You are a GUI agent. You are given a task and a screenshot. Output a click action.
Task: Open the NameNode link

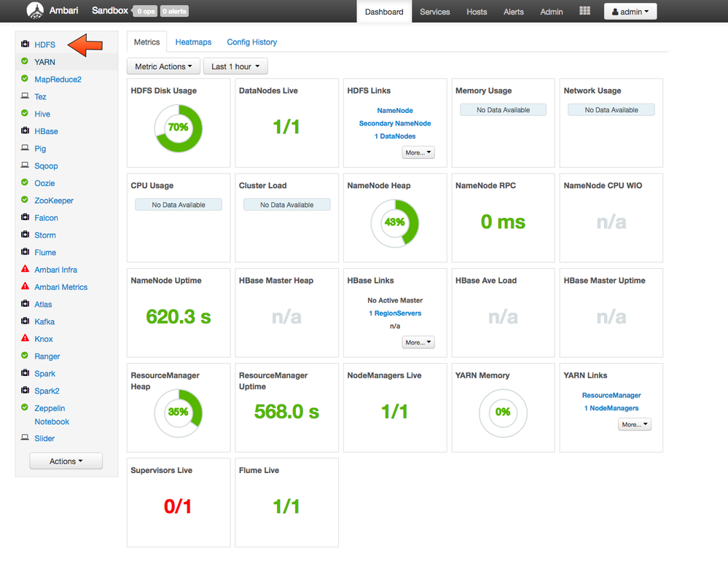395,111
